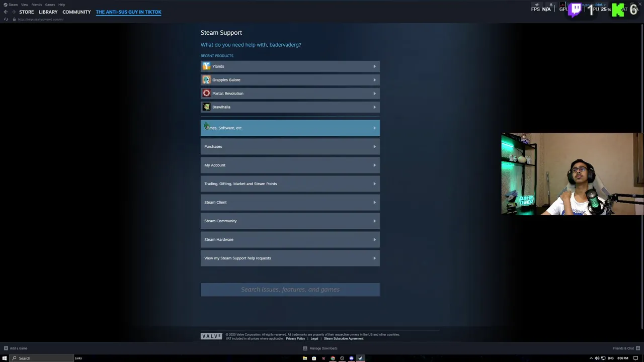Go forward with the forward arrow
The width and height of the screenshot is (644, 362).
coord(13,12)
